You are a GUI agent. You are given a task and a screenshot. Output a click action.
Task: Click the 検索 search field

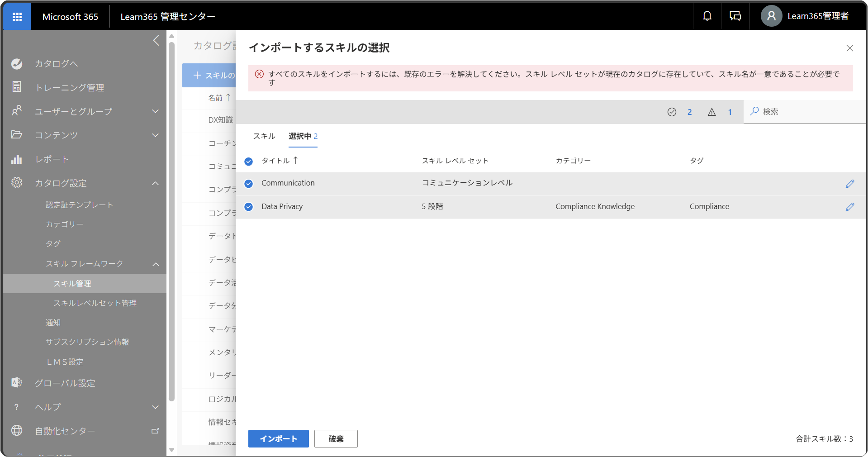(805, 112)
